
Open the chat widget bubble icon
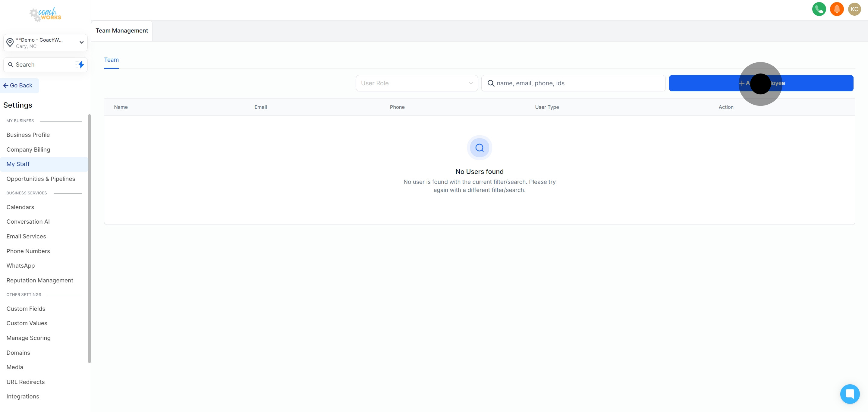[x=850, y=394]
